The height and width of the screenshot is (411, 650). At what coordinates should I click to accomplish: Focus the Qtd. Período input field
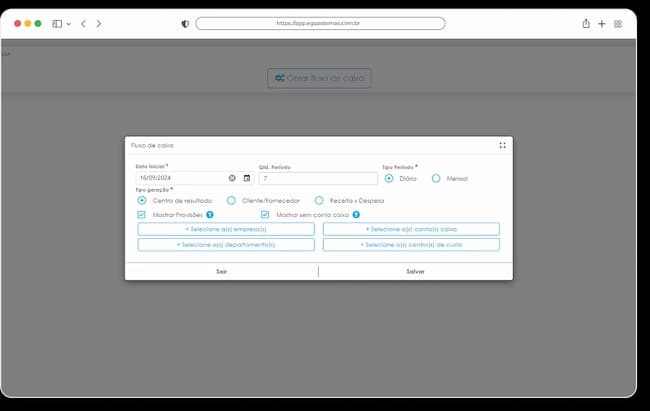318,178
